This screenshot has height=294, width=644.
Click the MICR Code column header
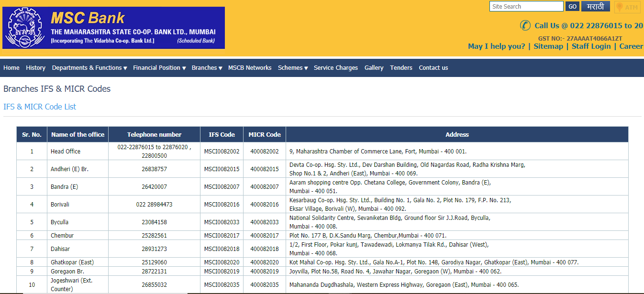pos(265,134)
